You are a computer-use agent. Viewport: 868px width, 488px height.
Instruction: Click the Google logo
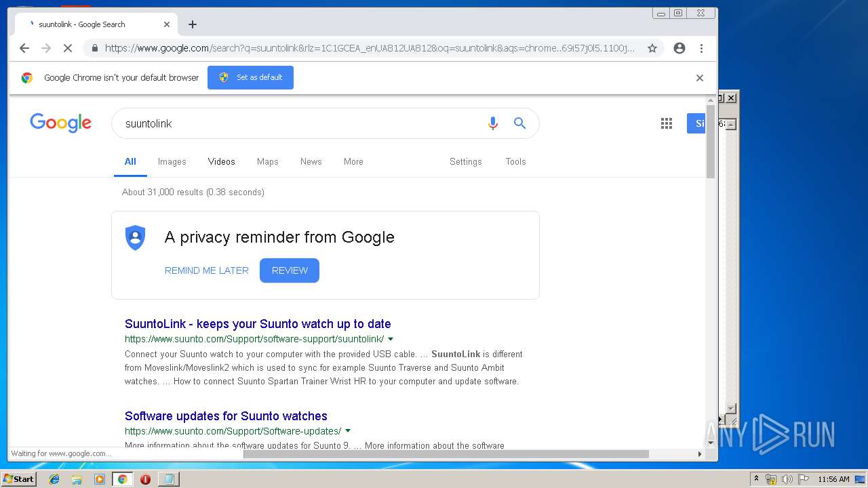click(x=60, y=123)
